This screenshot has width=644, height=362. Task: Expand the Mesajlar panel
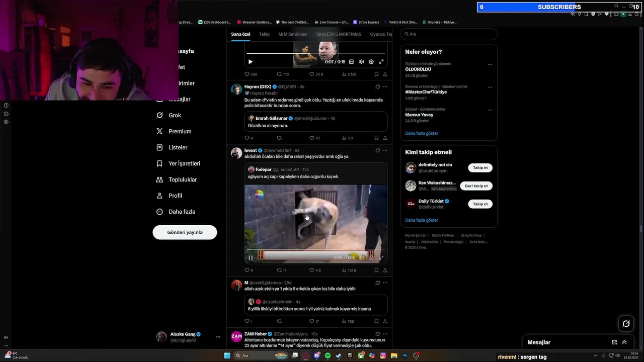click(x=624, y=342)
